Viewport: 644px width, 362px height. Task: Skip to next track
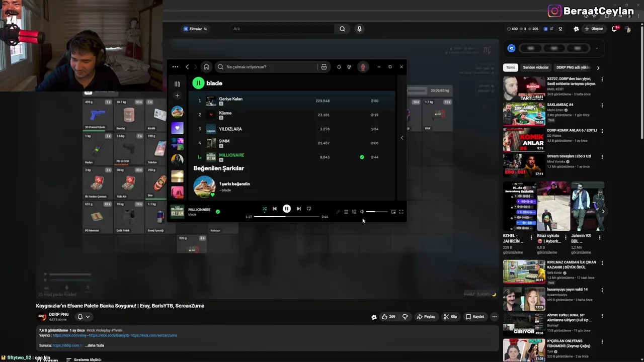298,209
